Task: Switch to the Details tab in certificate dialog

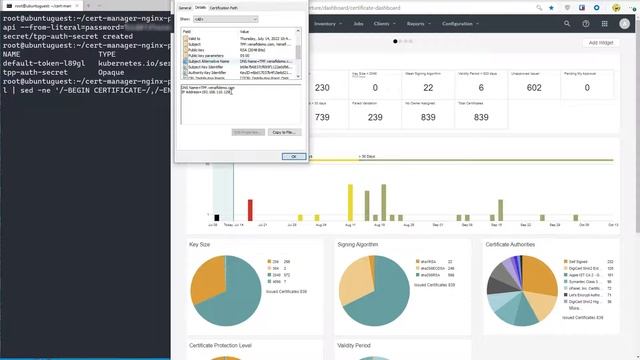Action: click(200, 7)
